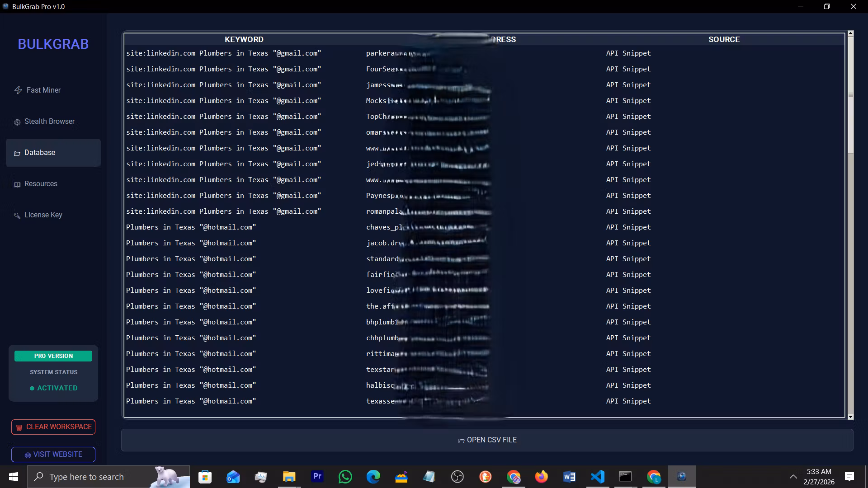Click the BulkGrab Pro taskbar icon

pos(681,477)
